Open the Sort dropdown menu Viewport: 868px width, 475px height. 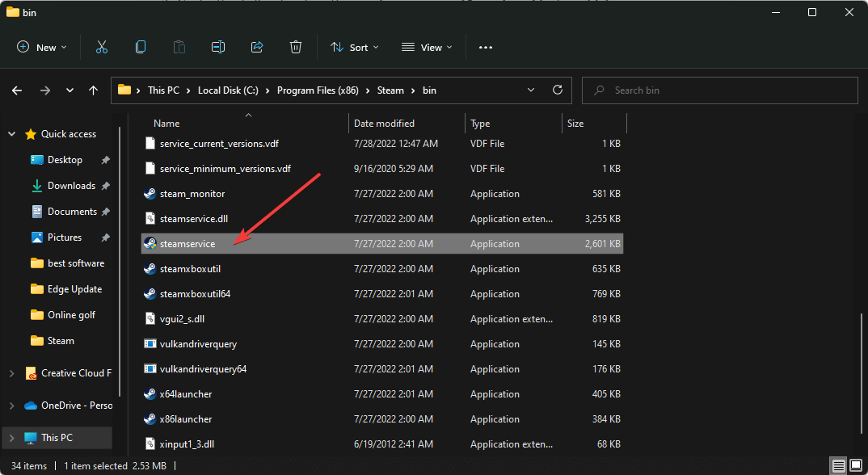coord(354,47)
